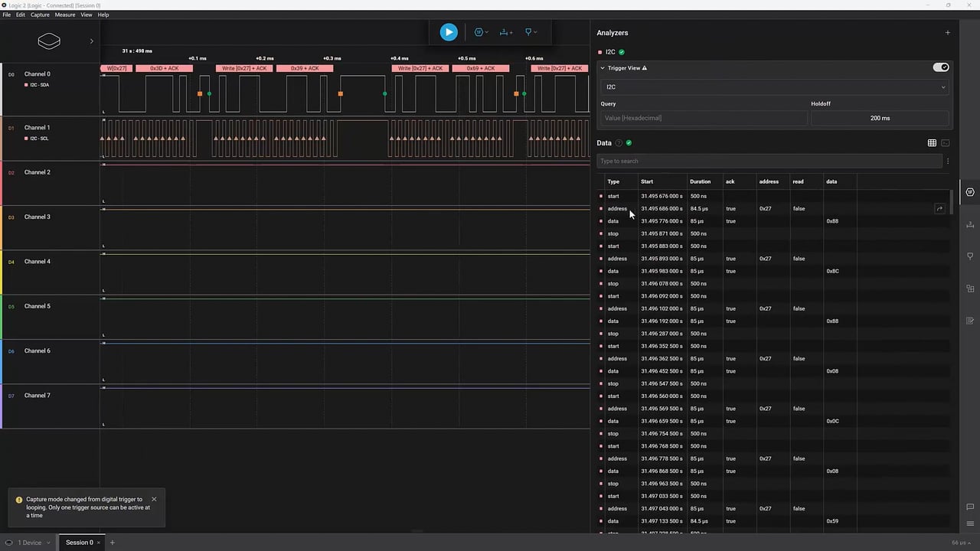
Task: Open the Help menu
Action: (x=103, y=15)
